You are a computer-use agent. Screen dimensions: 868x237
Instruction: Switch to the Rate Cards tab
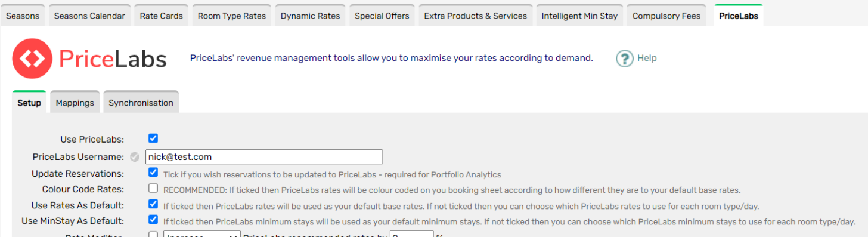point(161,16)
